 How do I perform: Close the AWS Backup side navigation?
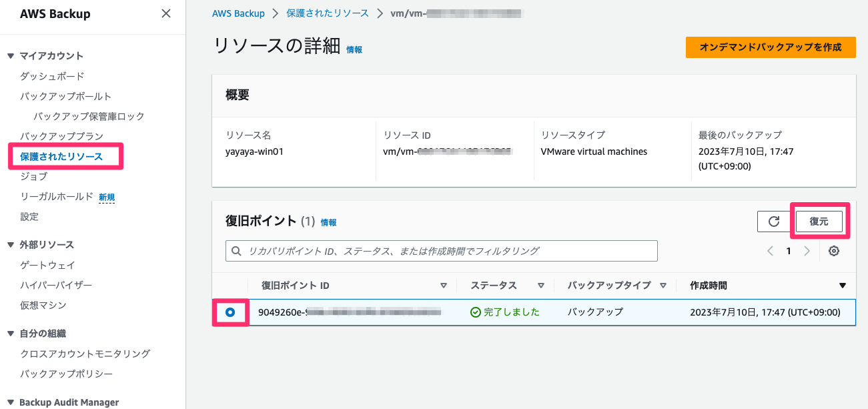(x=165, y=13)
